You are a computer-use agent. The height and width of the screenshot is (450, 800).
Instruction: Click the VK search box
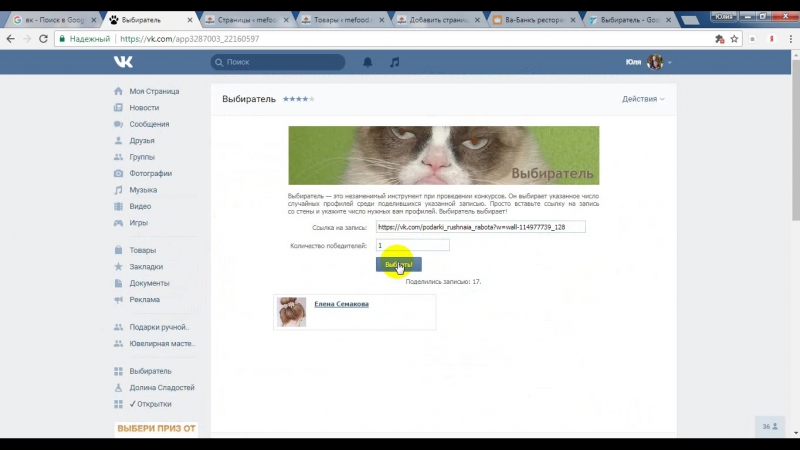coord(278,62)
